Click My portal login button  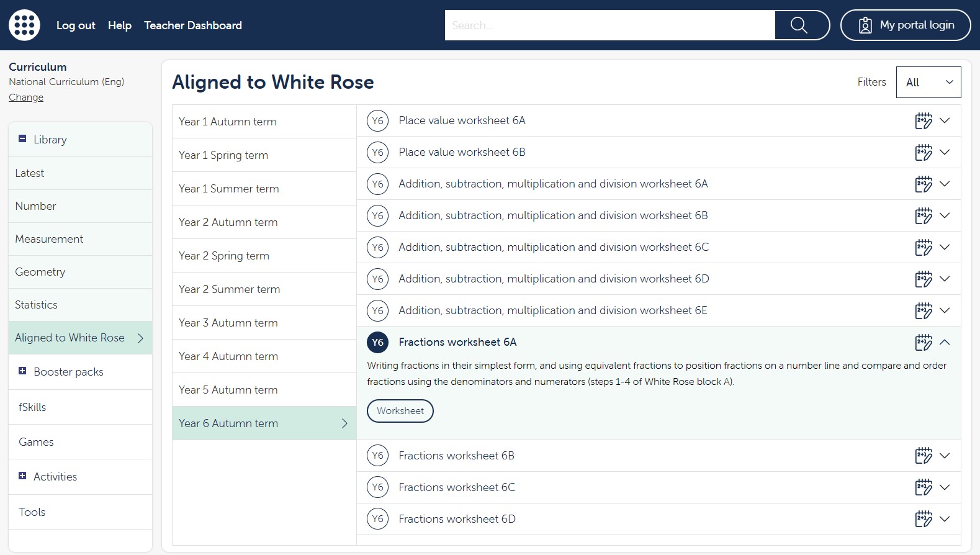point(906,25)
